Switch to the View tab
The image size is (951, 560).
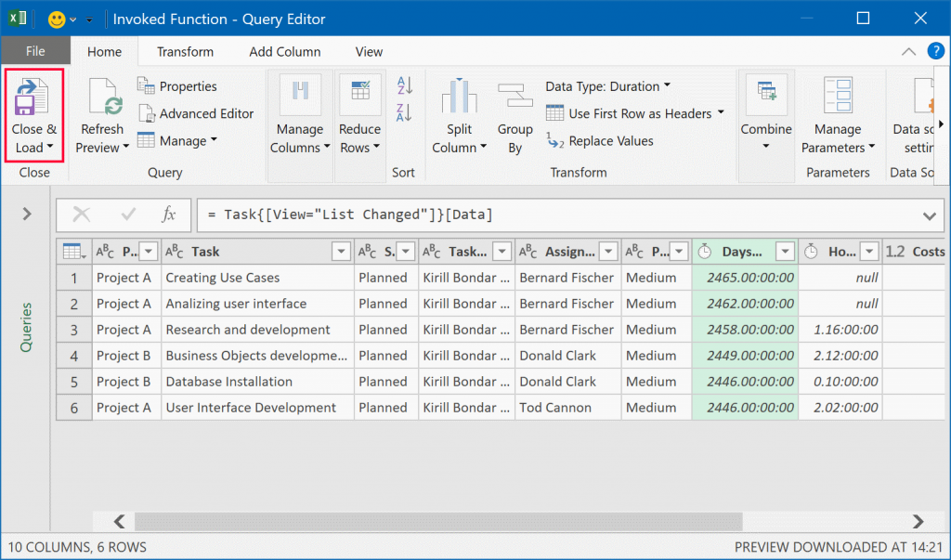pyautogui.click(x=369, y=52)
